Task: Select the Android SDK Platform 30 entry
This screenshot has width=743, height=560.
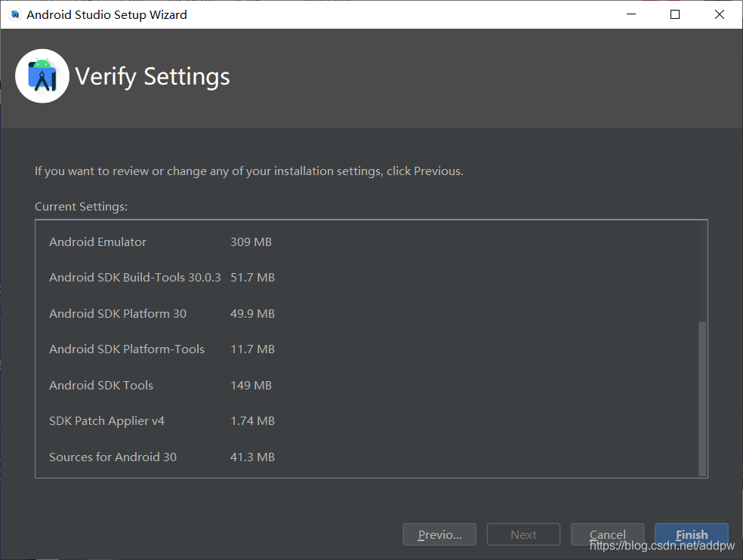Action: point(118,314)
